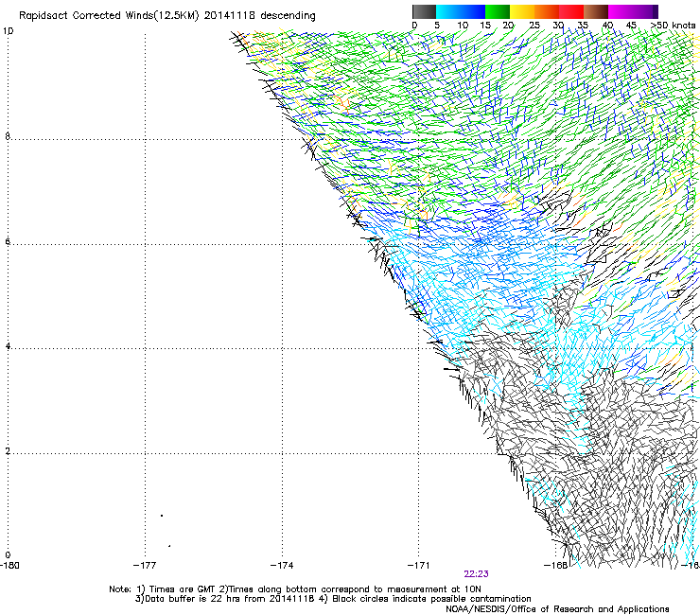Image resolution: width=700 pixels, height=615 pixels.
Task: Click the blue 10-15 knots legend color
Action: click(x=473, y=11)
